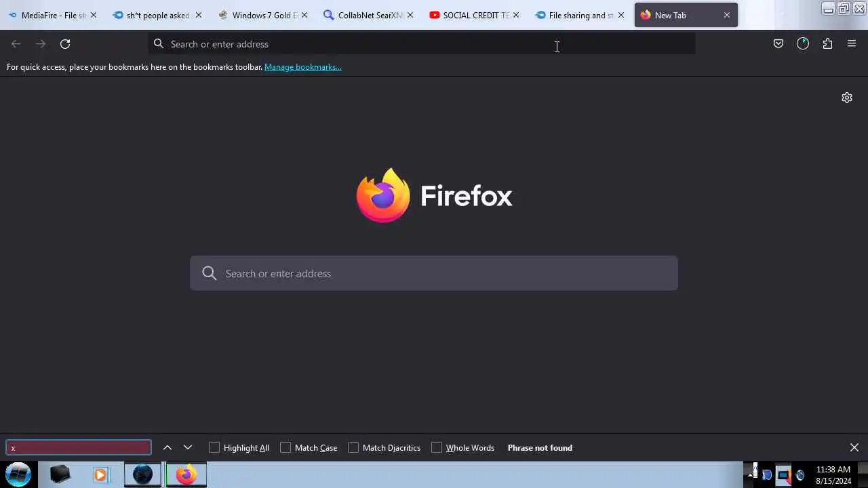Open the dark globe taskbar icon
The image size is (868, 488).
142,474
